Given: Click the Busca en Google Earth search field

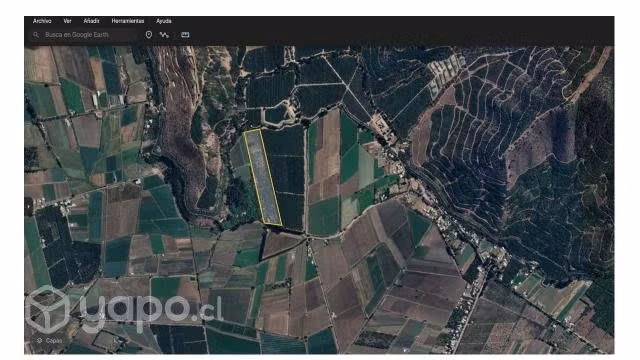Looking at the screenshot, I should (84, 35).
